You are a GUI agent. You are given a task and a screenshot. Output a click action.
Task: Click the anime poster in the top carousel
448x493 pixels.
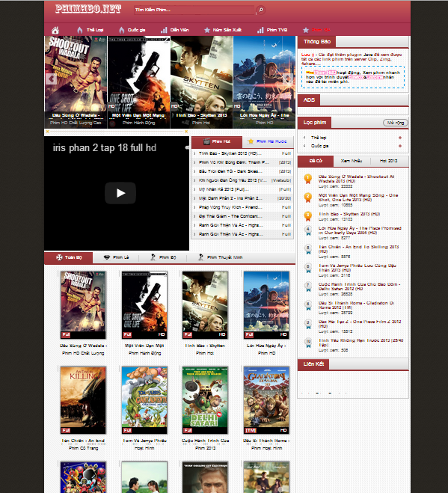click(264, 82)
